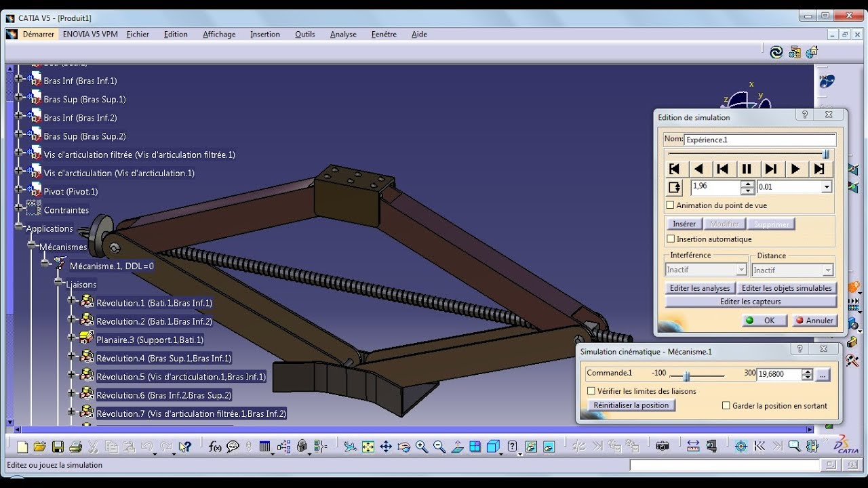Click the Zoom Out magnifier icon
The image size is (868, 488).
pyautogui.click(x=439, y=447)
